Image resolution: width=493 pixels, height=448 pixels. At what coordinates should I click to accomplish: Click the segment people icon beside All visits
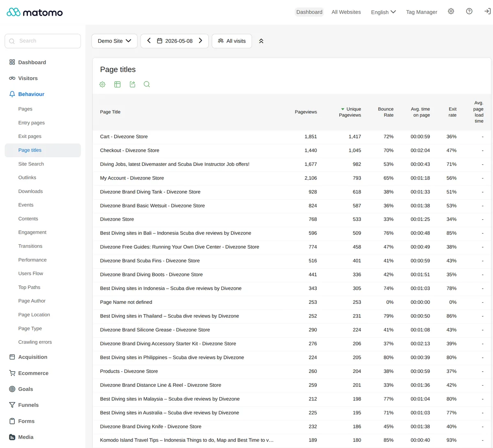tap(221, 41)
